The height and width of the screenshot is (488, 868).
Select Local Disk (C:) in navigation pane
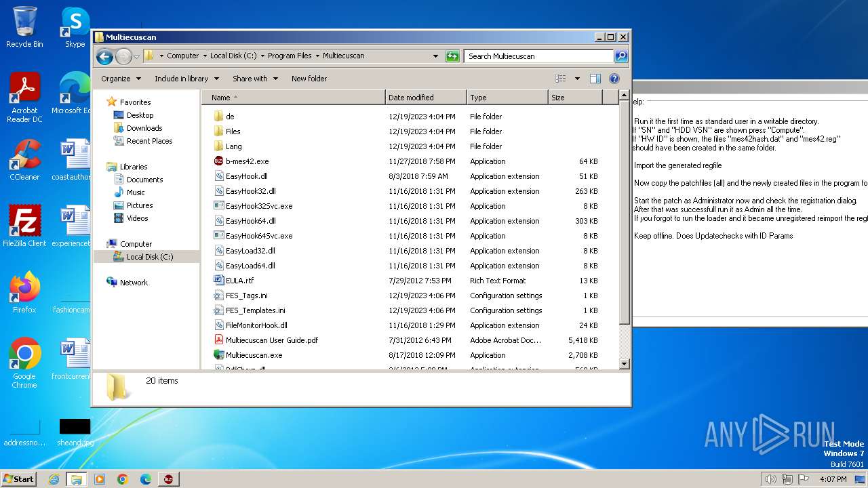coord(150,257)
